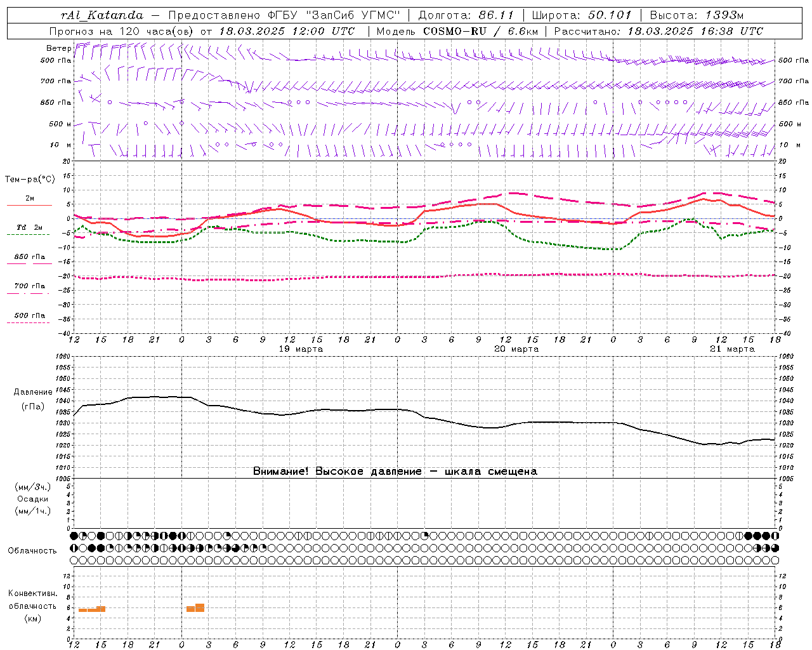812x650 pixels.
Task: Click the Давление pressure axis label
Action: (32, 392)
